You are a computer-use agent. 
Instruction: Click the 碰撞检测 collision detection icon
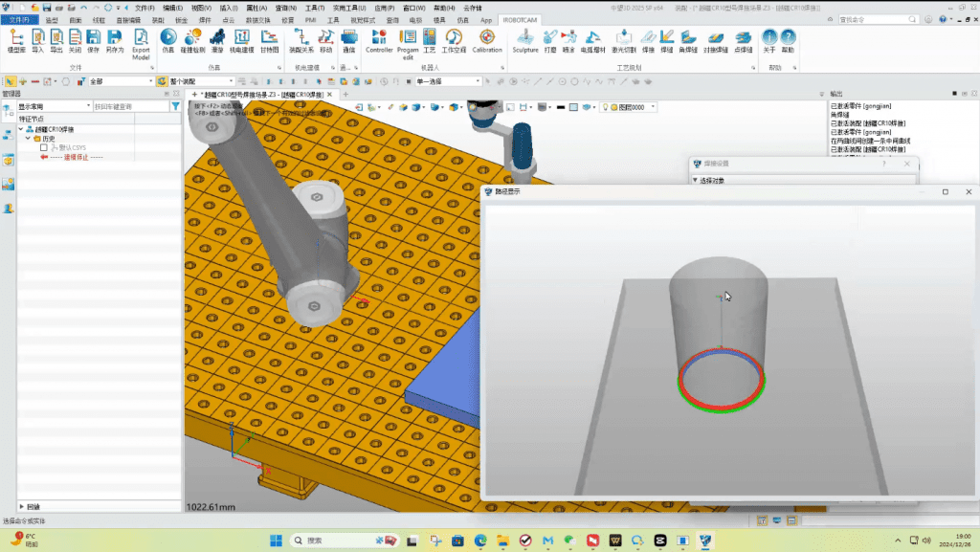(x=192, y=39)
